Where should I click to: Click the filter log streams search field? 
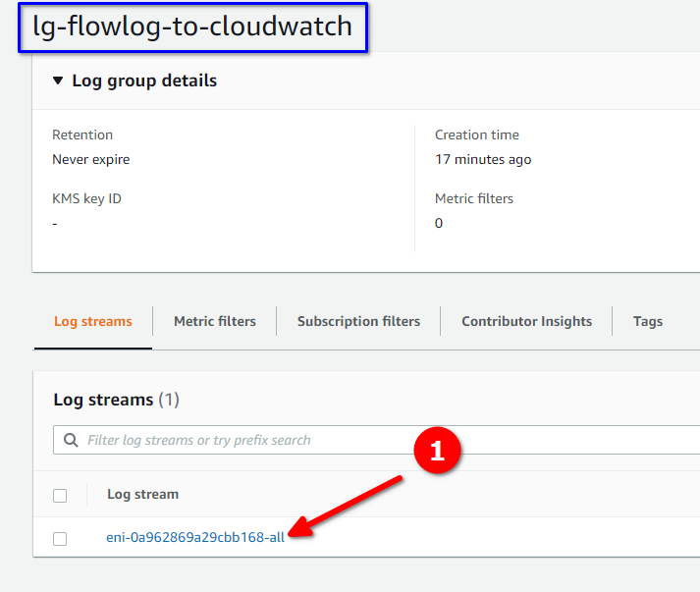click(x=376, y=440)
